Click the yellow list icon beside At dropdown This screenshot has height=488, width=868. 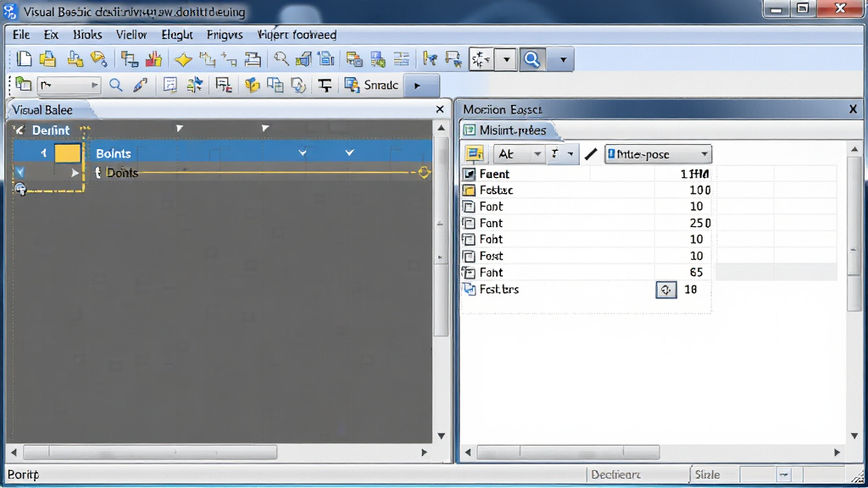pyautogui.click(x=475, y=154)
